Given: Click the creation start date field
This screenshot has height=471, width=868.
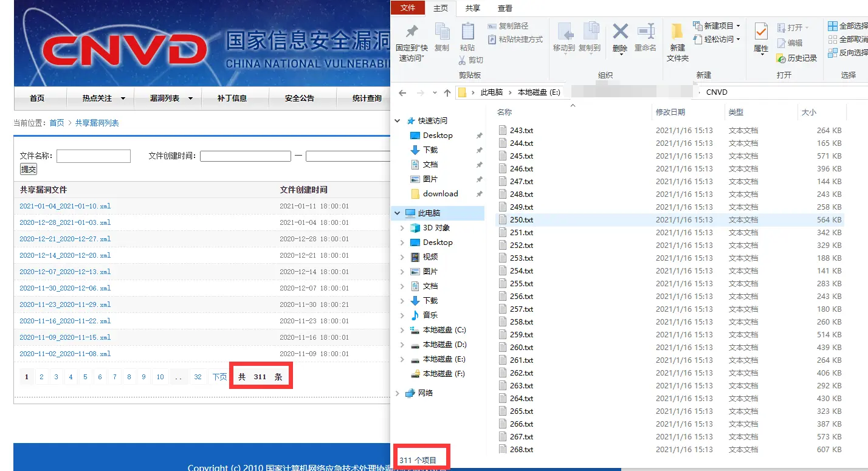Looking at the screenshot, I should (246, 156).
